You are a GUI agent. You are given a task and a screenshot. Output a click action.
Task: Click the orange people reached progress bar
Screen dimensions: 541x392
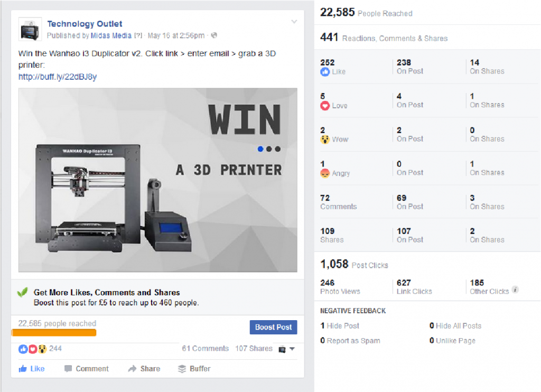point(54,333)
